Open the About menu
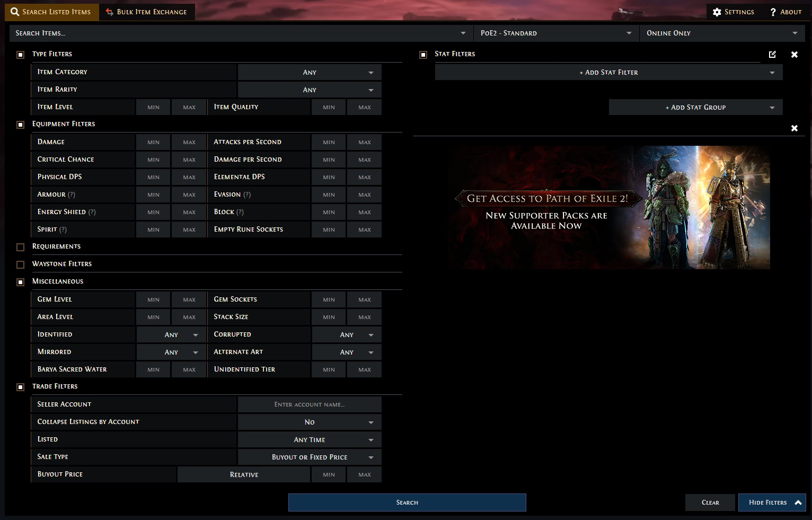This screenshot has height=520, width=812. 785,12
